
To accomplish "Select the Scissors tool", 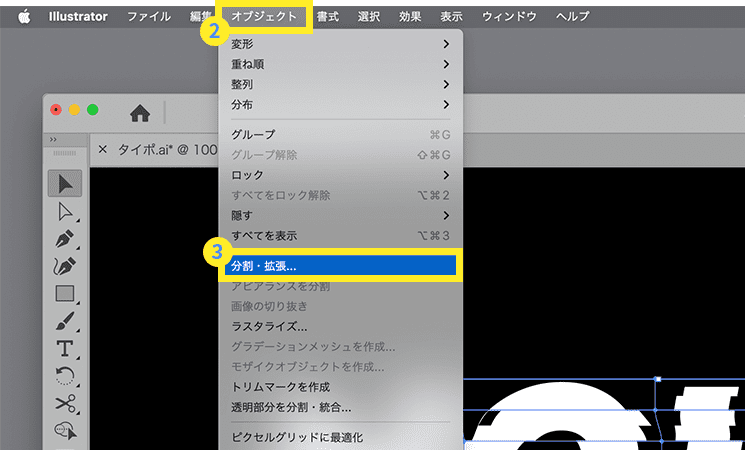I will tap(65, 403).
